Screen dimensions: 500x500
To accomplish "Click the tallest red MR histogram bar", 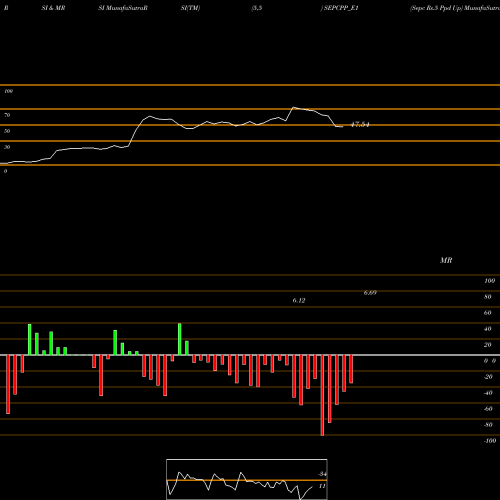I will 322,395.
